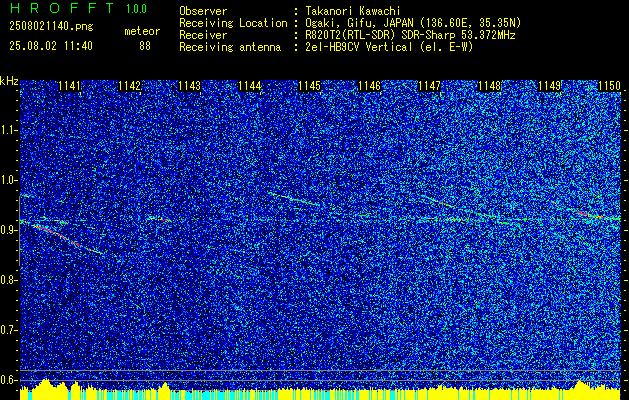The image size is (629, 400).
Task: Click the Observer label
Action: point(203,11)
